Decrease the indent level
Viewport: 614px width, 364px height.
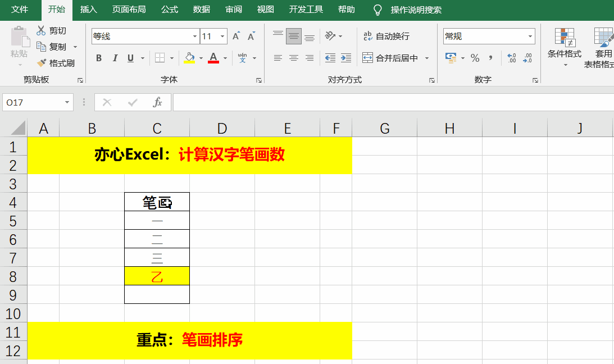click(330, 58)
